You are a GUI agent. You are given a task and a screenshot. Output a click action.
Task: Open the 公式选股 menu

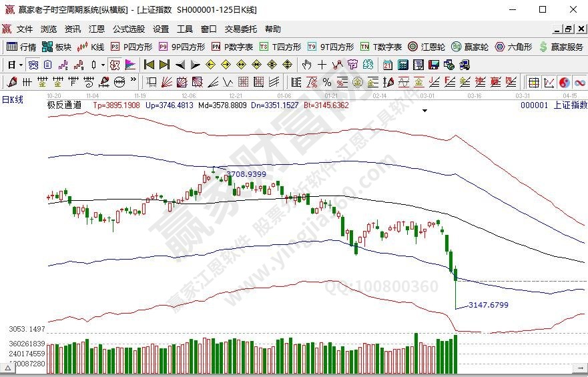click(x=129, y=29)
